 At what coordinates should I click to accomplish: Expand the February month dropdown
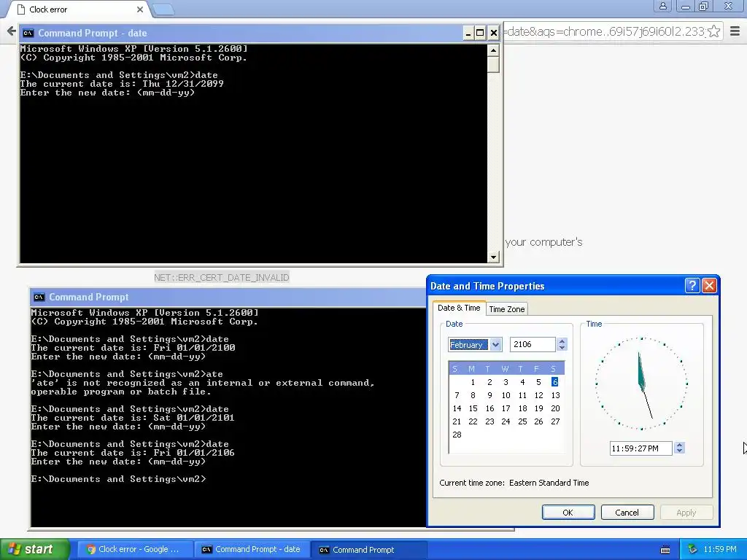[495, 344]
